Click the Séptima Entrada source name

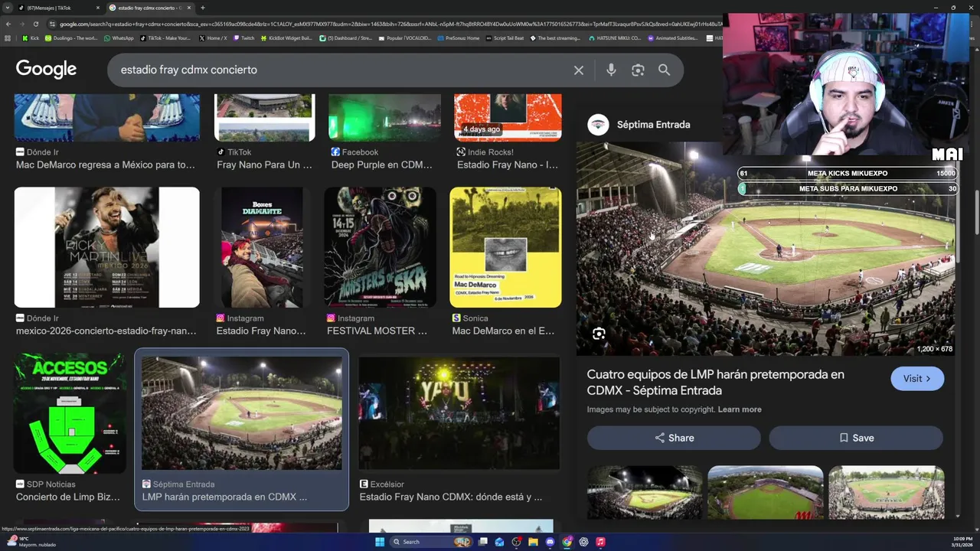click(653, 125)
